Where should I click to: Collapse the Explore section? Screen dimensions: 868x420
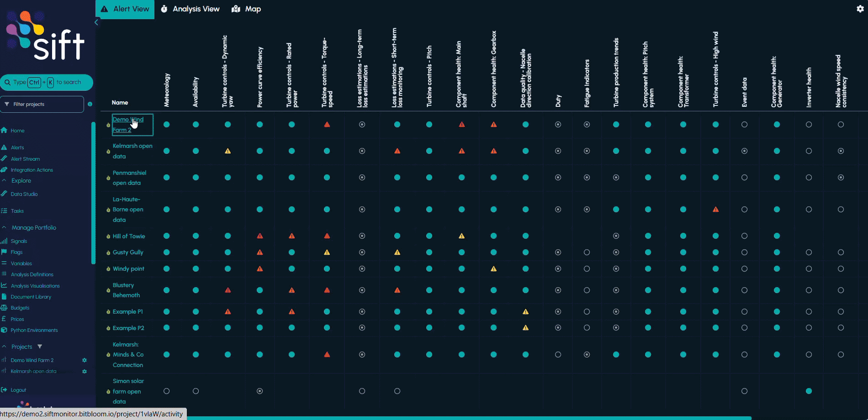(4, 181)
